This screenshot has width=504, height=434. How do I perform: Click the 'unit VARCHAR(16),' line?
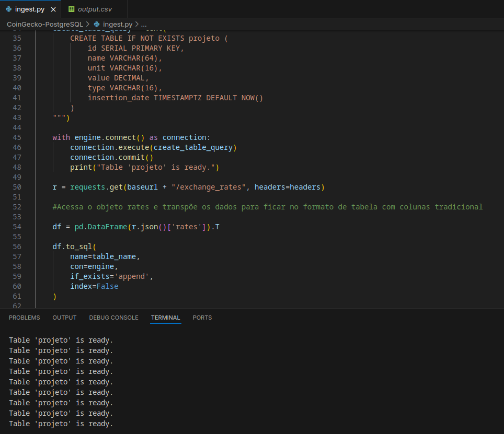125,68
